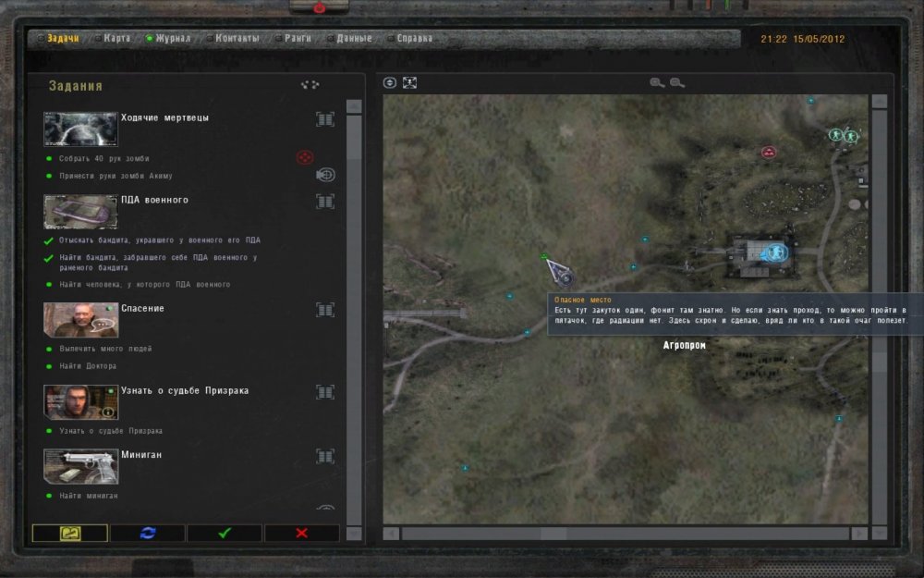Screen dimensions: 924x578
Task: Select the Узнать о судьбе Призрака thumbnail
Action: click(80, 401)
